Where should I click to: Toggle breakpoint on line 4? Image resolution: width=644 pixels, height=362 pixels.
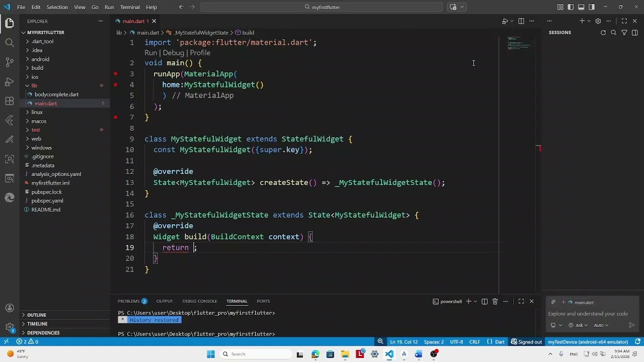click(115, 84)
